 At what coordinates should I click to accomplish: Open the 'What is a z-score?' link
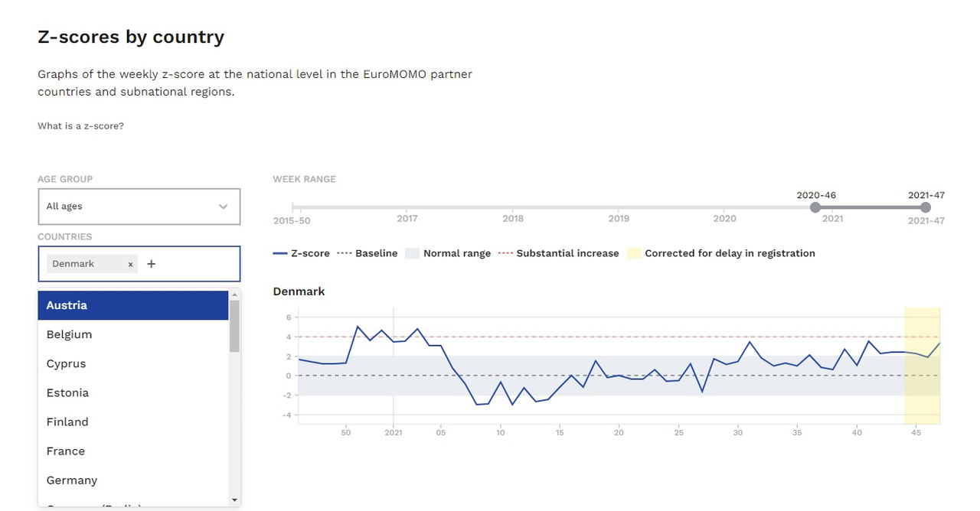tap(80, 126)
